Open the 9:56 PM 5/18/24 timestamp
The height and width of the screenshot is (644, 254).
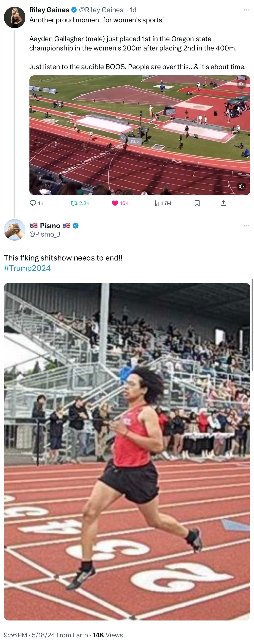click(x=46, y=635)
